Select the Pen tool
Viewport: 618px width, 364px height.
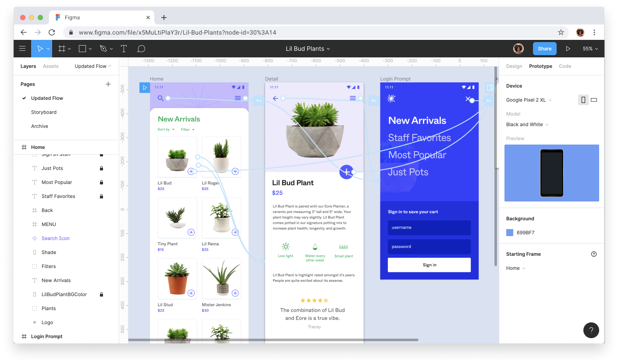point(103,49)
